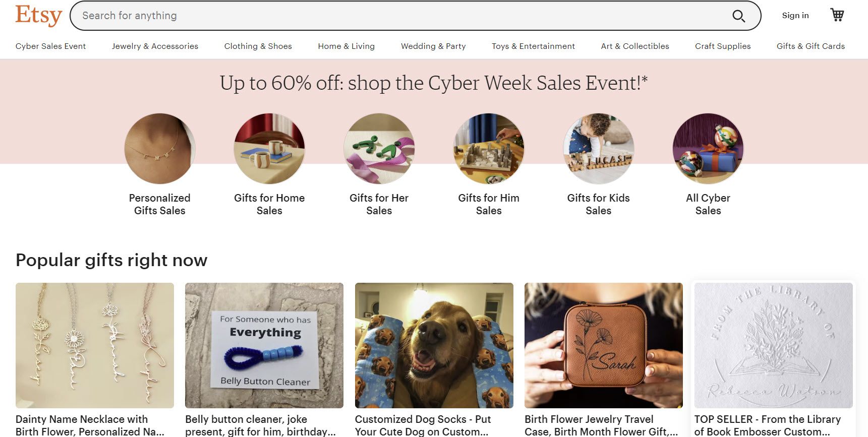Image resolution: width=868 pixels, height=437 pixels.
Task: Open Gifts & Gift Cards menu
Action: [x=811, y=46]
